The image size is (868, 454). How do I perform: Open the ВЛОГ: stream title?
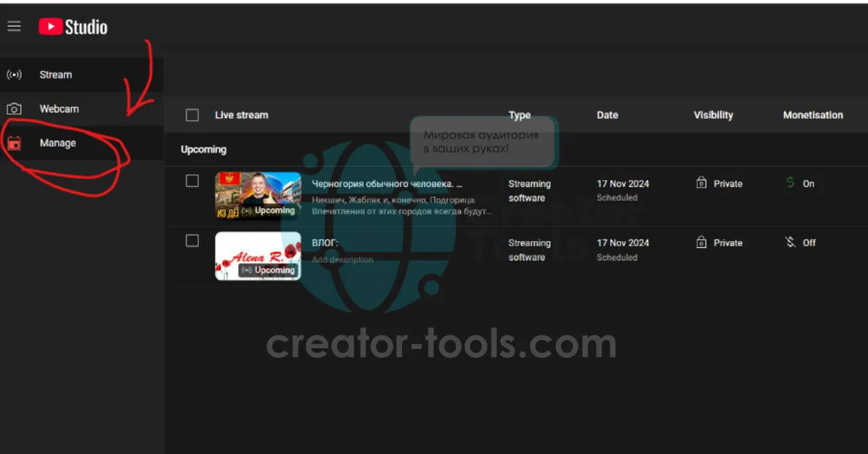pyautogui.click(x=325, y=243)
